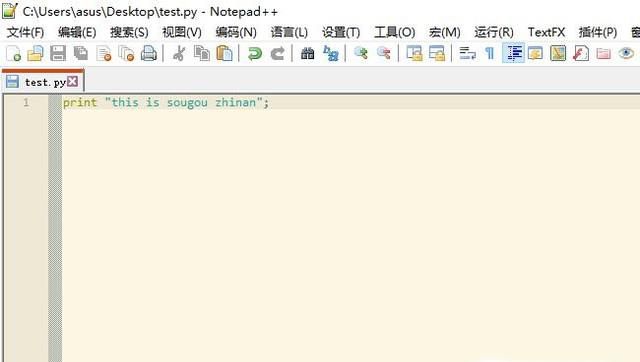Open the 运行(R) menu
640x362 pixels.
[x=494, y=32]
